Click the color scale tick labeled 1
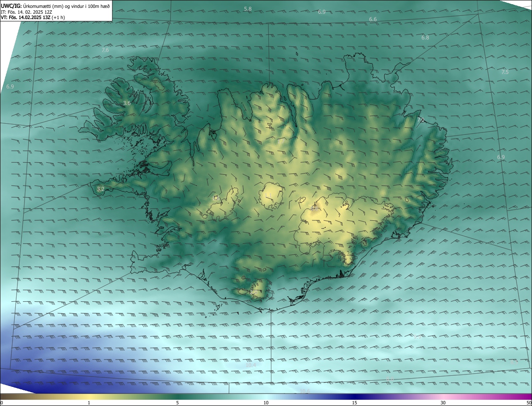 [89, 403]
